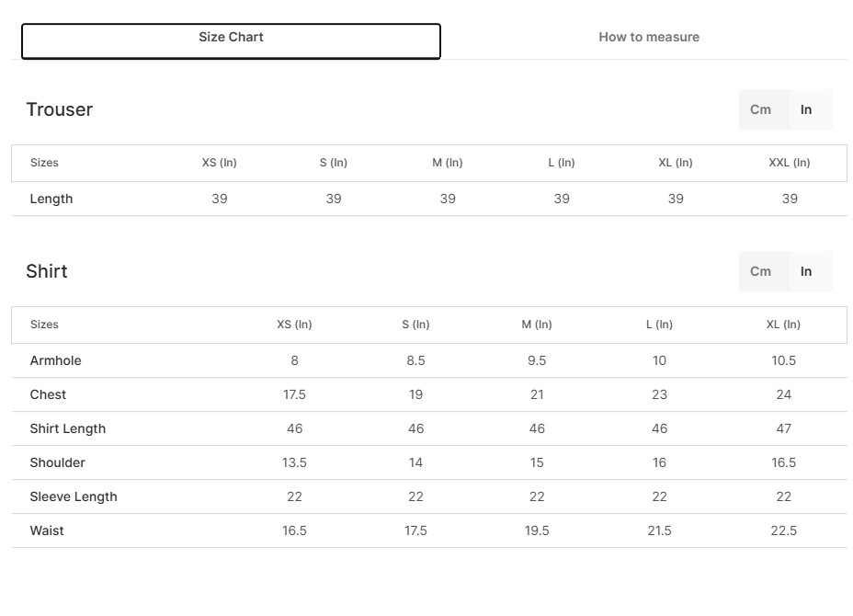The image size is (853, 616).
Task: Click the Waist row label
Action: click(47, 530)
